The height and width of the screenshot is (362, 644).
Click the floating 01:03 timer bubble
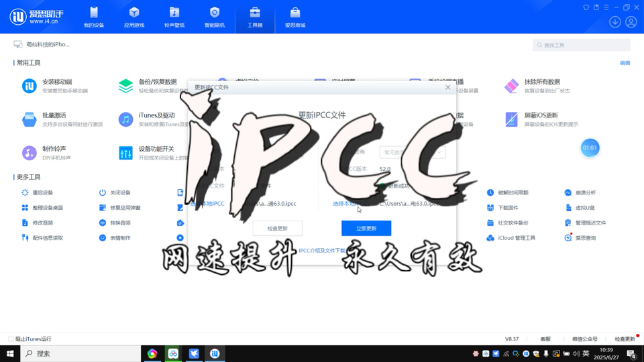(590, 147)
